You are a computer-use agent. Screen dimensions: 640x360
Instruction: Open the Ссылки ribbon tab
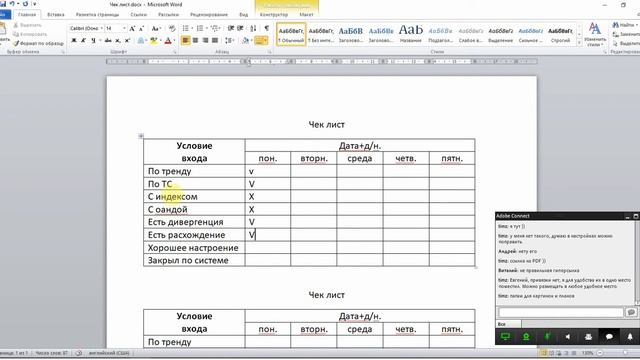(x=138, y=15)
